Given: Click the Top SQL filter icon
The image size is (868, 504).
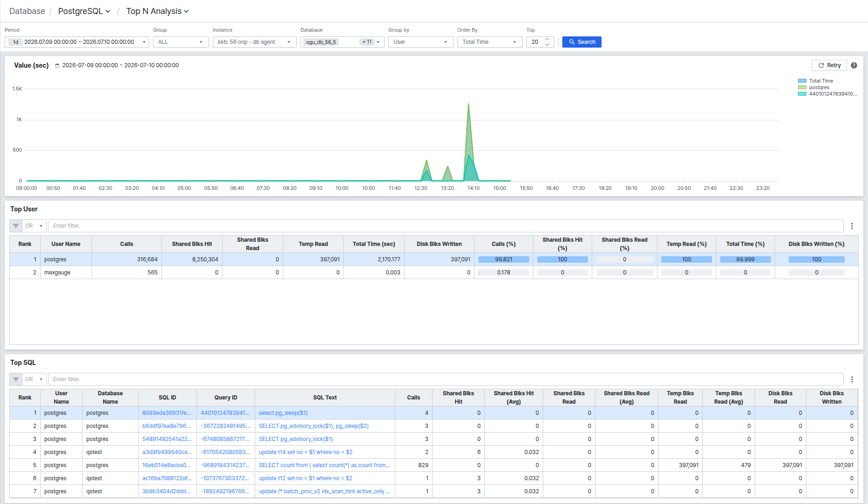Looking at the screenshot, I should [16, 379].
